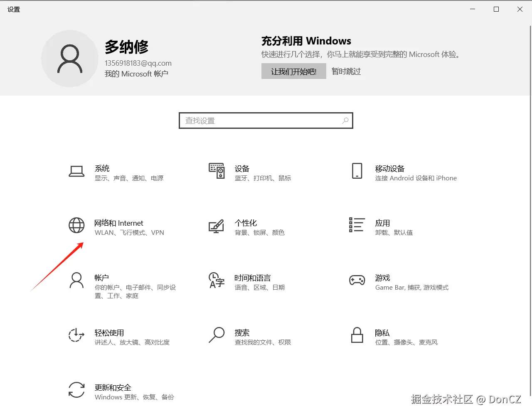Screen dimensions: 532x416
Task: Click the 卸载、默认值 description
Action: pyautogui.click(x=394, y=233)
